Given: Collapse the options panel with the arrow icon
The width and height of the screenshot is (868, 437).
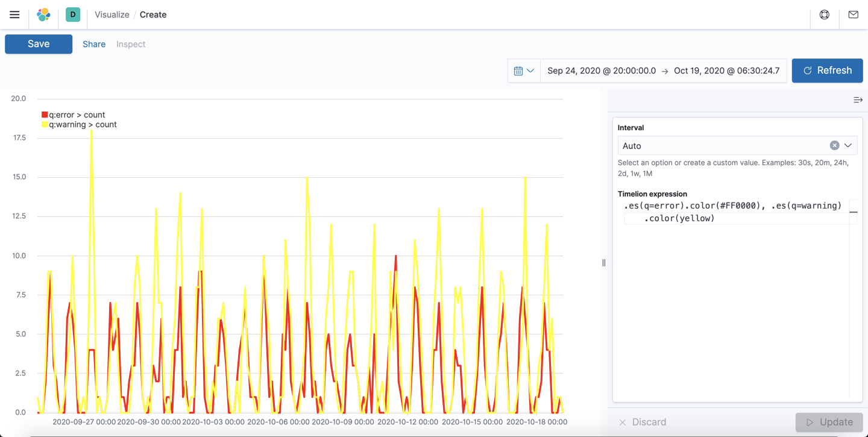Looking at the screenshot, I should click(858, 99).
